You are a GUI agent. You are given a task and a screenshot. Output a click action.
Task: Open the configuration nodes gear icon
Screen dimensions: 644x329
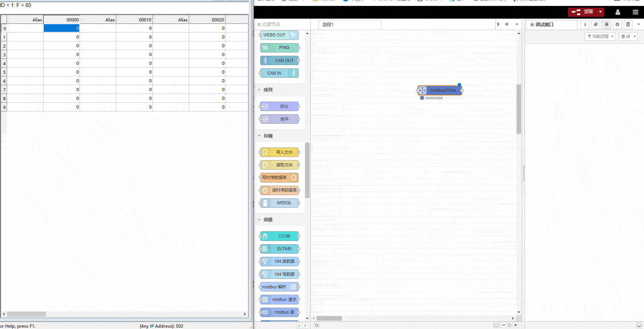(617, 25)
